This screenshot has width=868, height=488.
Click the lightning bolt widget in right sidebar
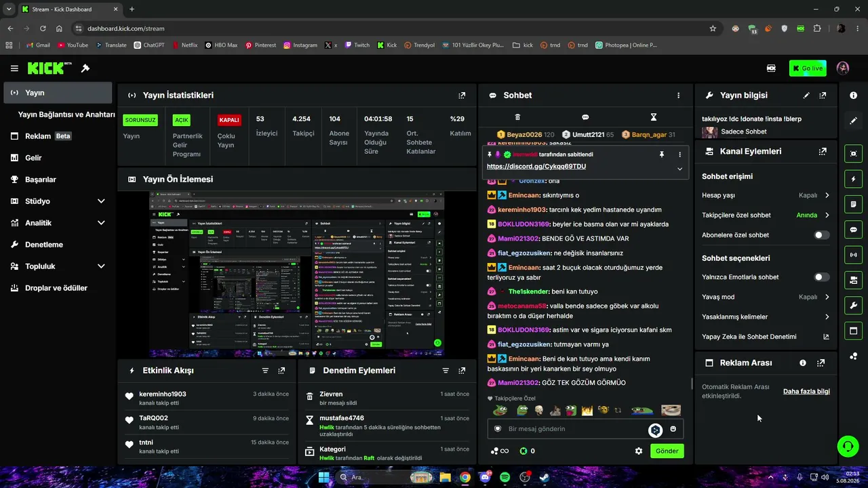coord(854,179)
